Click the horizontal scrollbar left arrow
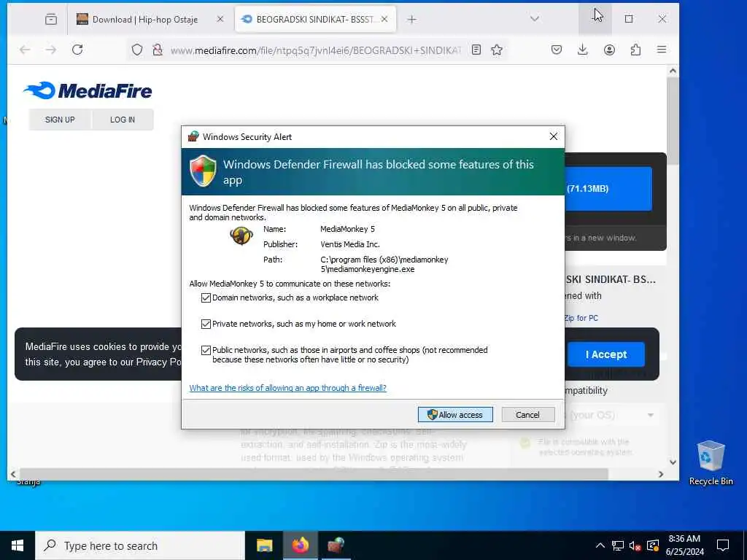 point(13,474)
